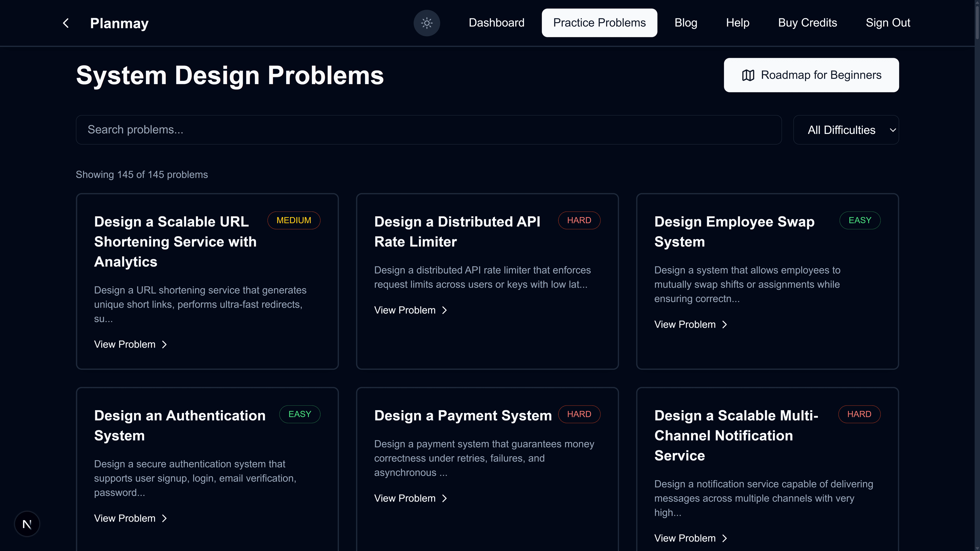Screen dimensions: 980x551
Task: Click the Buy Credits button
Action: pos(808,23)
